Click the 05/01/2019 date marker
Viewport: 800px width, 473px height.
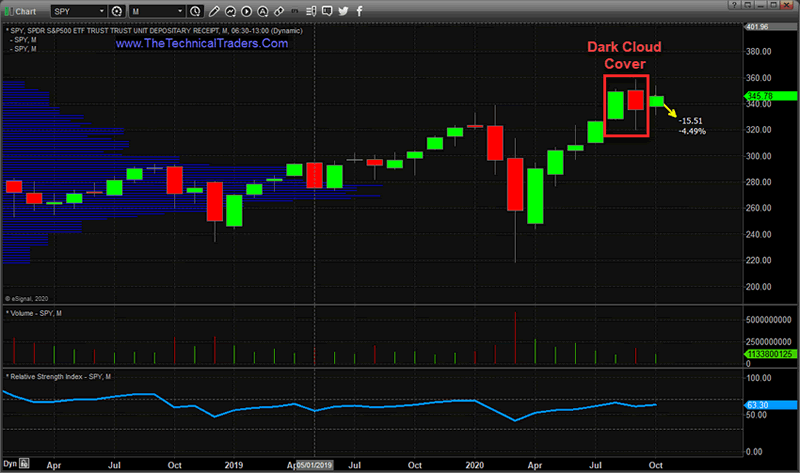pyautogui.click(x=313, y=465)
